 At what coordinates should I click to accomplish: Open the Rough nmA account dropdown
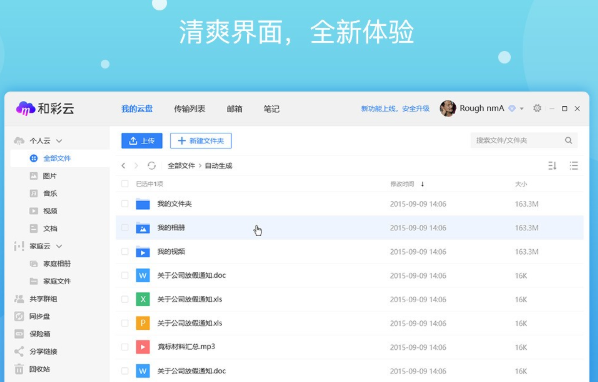pyautogui.click(x=522, y=109)
